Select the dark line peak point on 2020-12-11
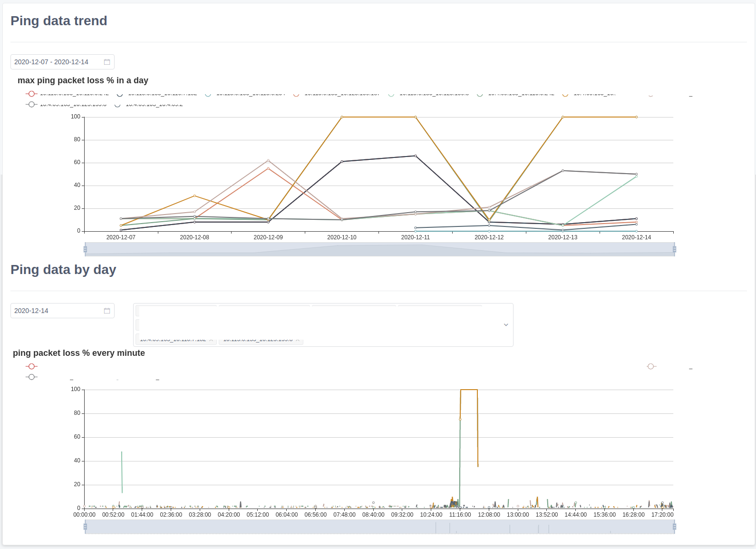 coord(416,156)
